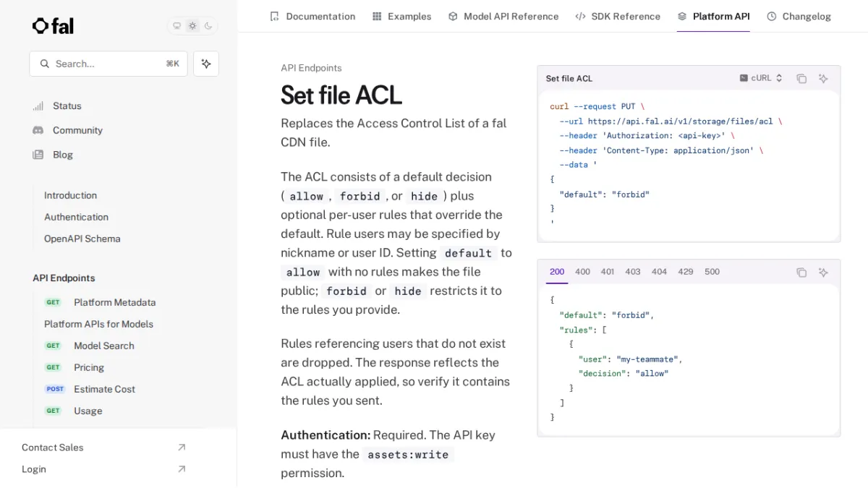Open Usage endpoint
868x488 pixels.
point(88,411)
